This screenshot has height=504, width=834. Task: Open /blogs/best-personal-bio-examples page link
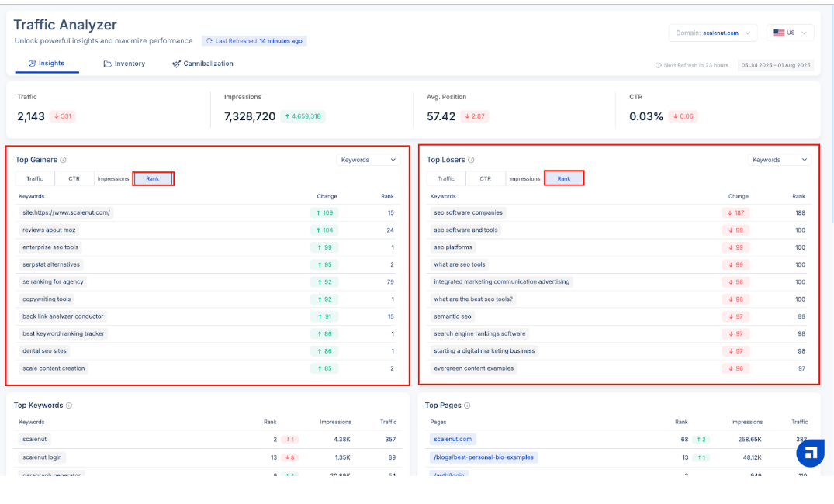point(483,457)
